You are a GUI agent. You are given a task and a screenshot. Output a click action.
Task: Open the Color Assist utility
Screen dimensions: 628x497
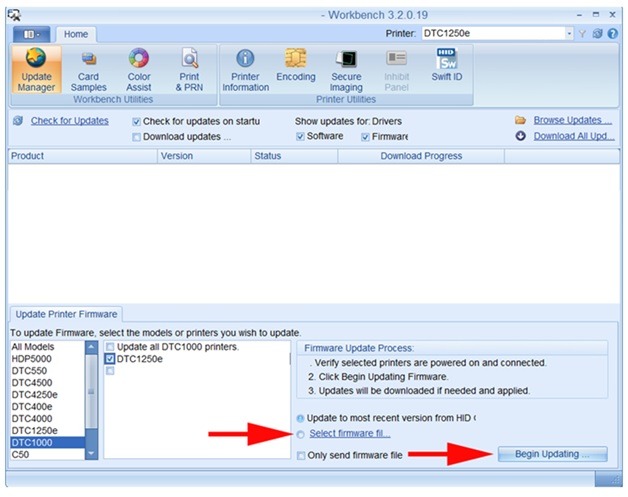(x=139, y=70)
